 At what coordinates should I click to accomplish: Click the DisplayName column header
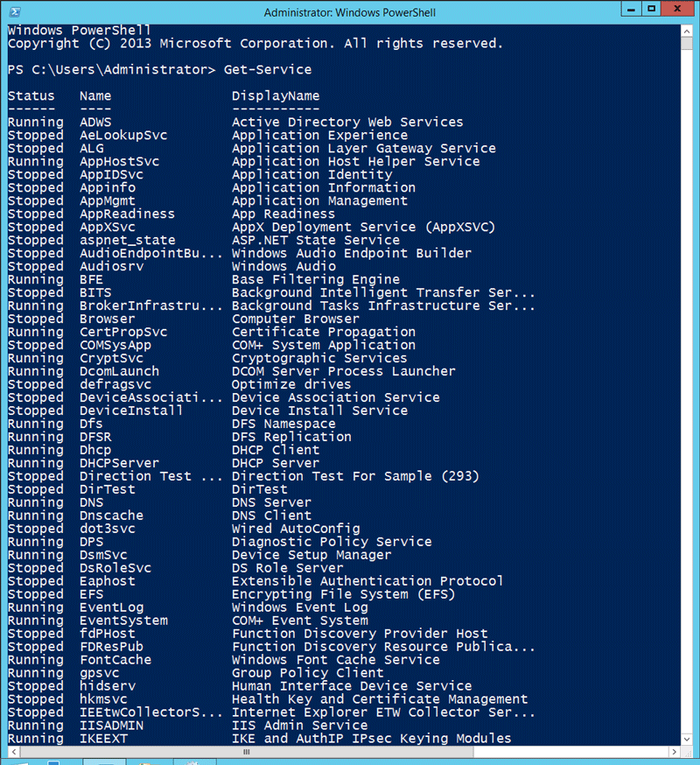pyautogui.click(x=276, y=95)
